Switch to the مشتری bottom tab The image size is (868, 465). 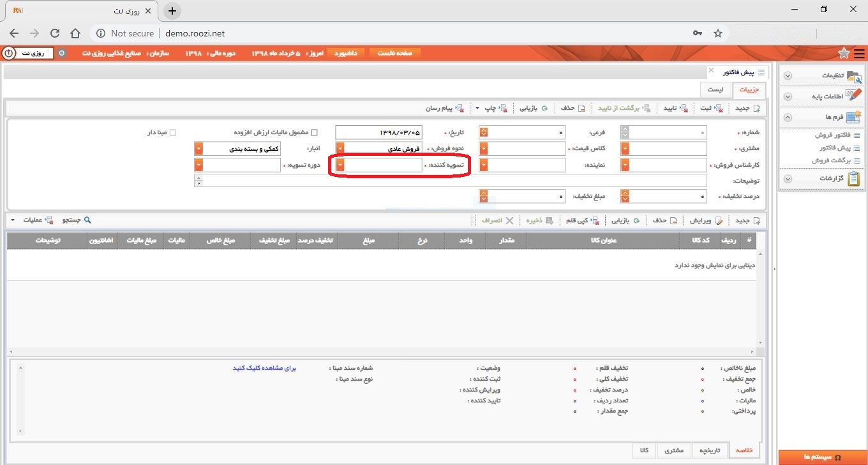click(x=674, y=450)
